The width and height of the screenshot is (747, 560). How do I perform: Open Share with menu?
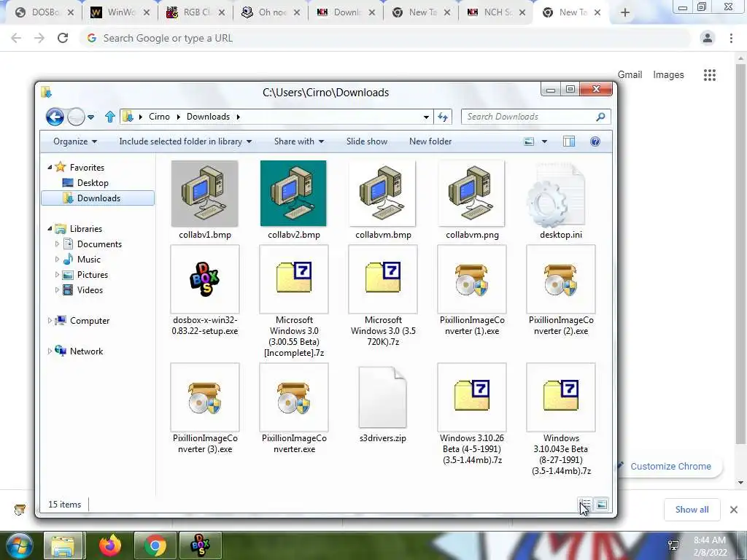tap(299, 141)
